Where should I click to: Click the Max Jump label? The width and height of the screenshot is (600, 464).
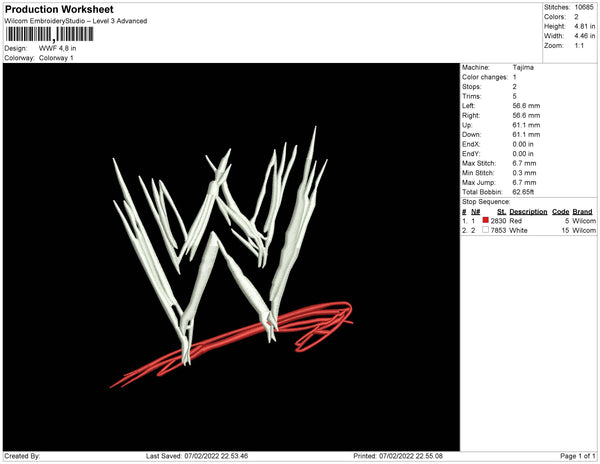point(479,182)
